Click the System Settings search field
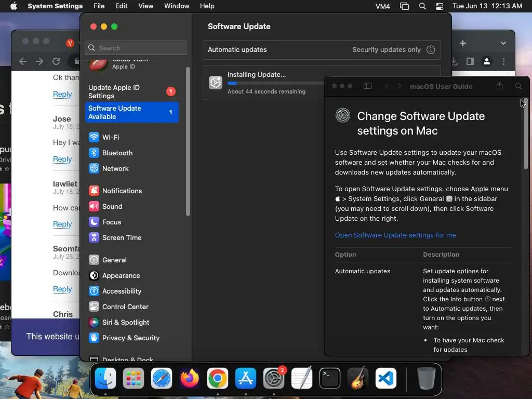 [136, 48]
